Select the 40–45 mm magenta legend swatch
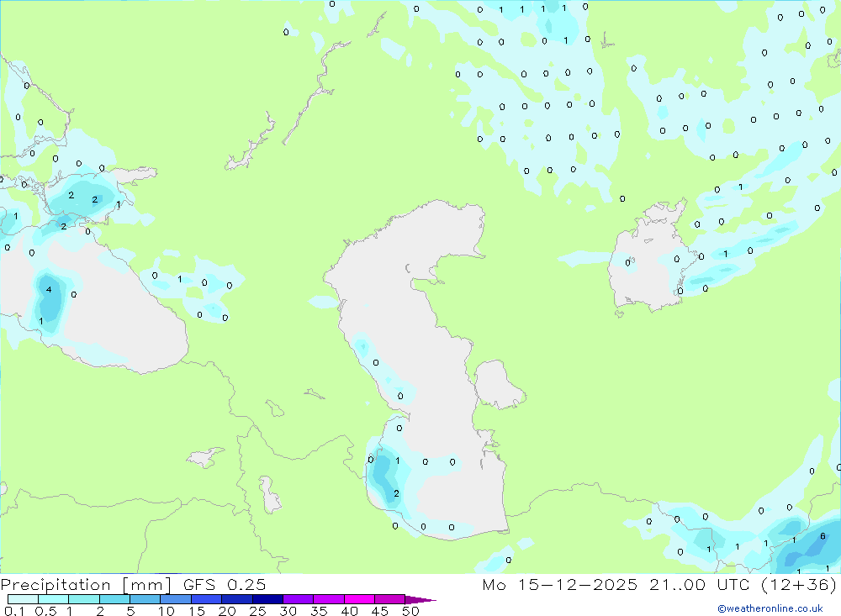This screenshot has height=616, width=841. [x=359, y=599]
